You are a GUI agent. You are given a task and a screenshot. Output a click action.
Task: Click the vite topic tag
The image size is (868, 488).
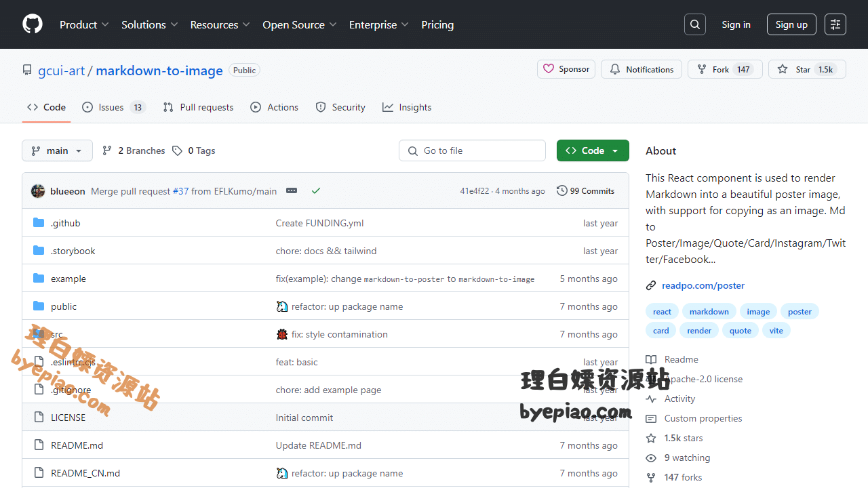pyautogui.click(x=776, y=331)
